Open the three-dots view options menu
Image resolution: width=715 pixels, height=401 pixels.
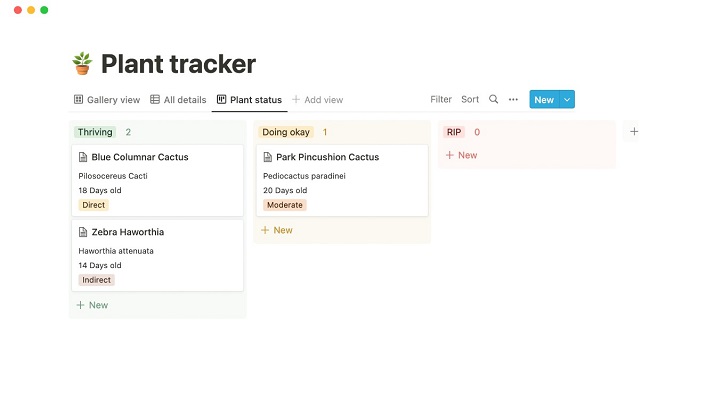pos(513,100)
